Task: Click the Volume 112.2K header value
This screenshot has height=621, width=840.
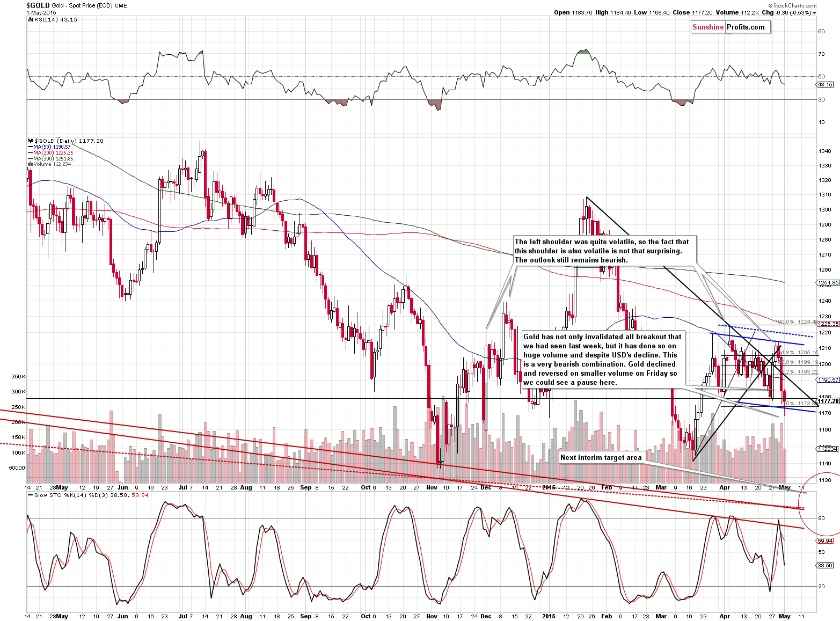Action: 737,12
